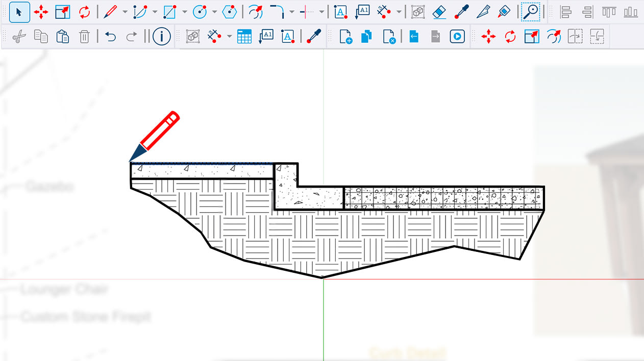
Task: Undo the last action
Action: [110, 37]
